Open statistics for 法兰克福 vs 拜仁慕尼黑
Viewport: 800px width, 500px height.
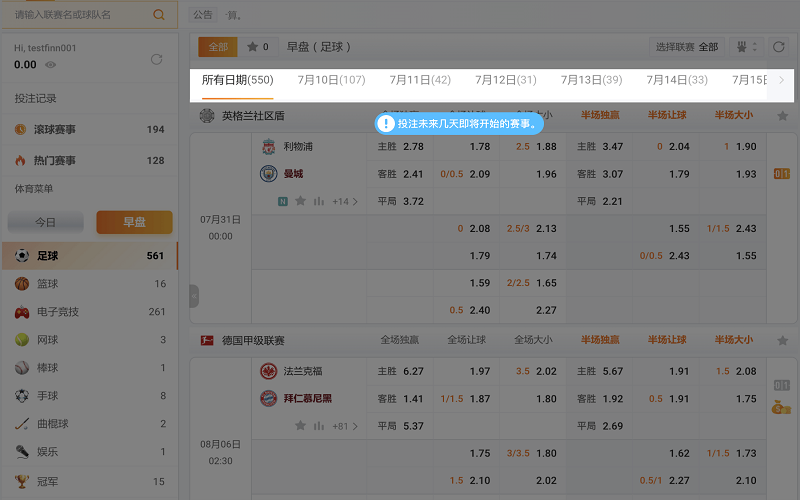point(319,426)
